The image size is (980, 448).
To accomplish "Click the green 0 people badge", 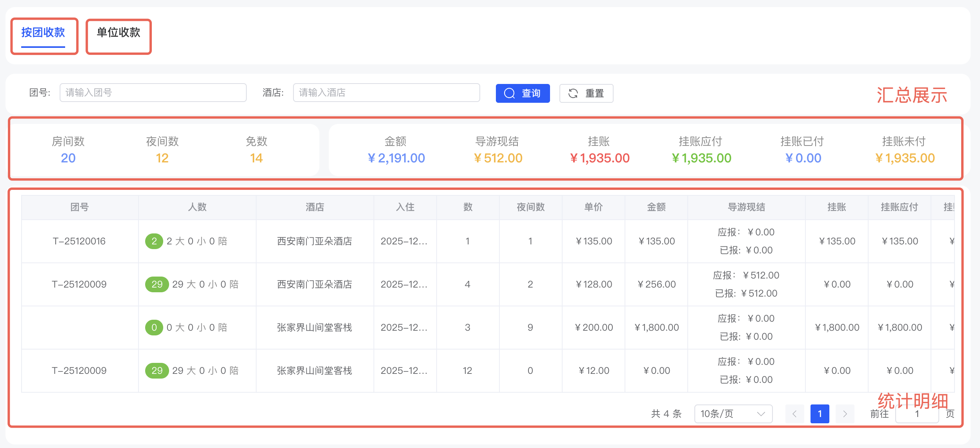I will pos(154,328).
